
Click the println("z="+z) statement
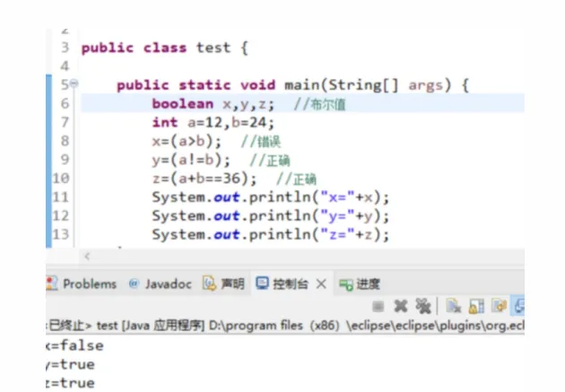[x=271, y=235]
